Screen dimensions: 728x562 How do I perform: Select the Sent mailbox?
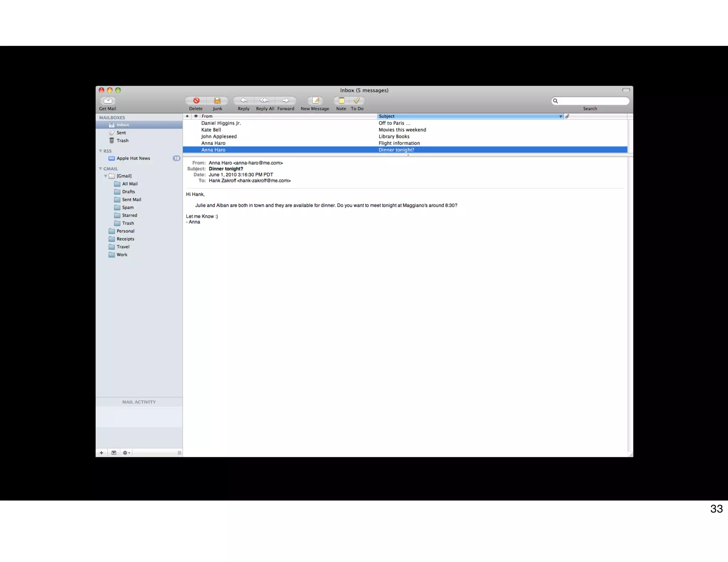[x=121, y=133]
